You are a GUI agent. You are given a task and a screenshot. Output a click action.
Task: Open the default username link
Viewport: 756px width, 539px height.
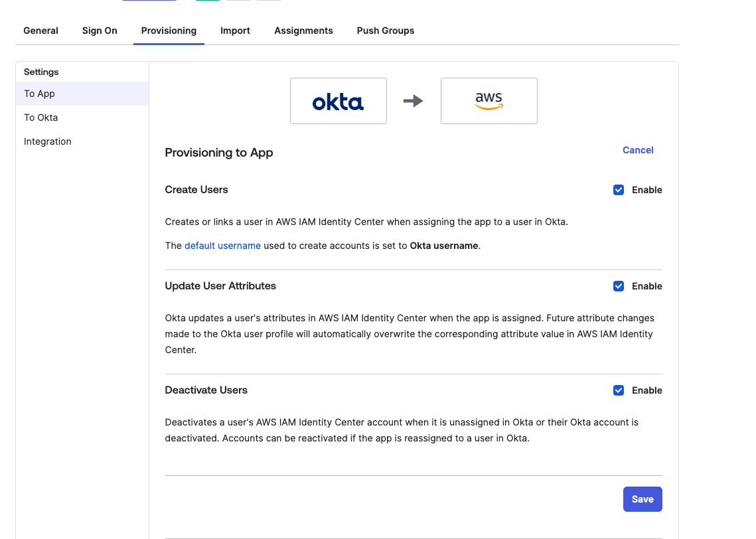tap(222, 245)
